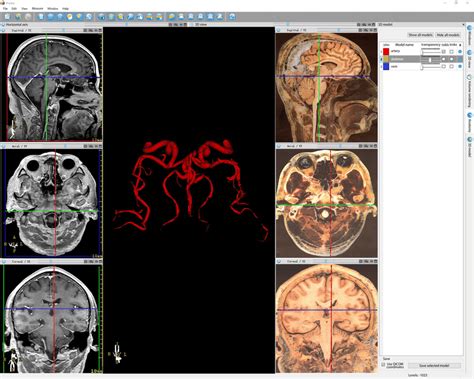Open the red color swatch of artery
This screenshot has height=379, width=474.
pyautogui.click(x=386, y=51)
